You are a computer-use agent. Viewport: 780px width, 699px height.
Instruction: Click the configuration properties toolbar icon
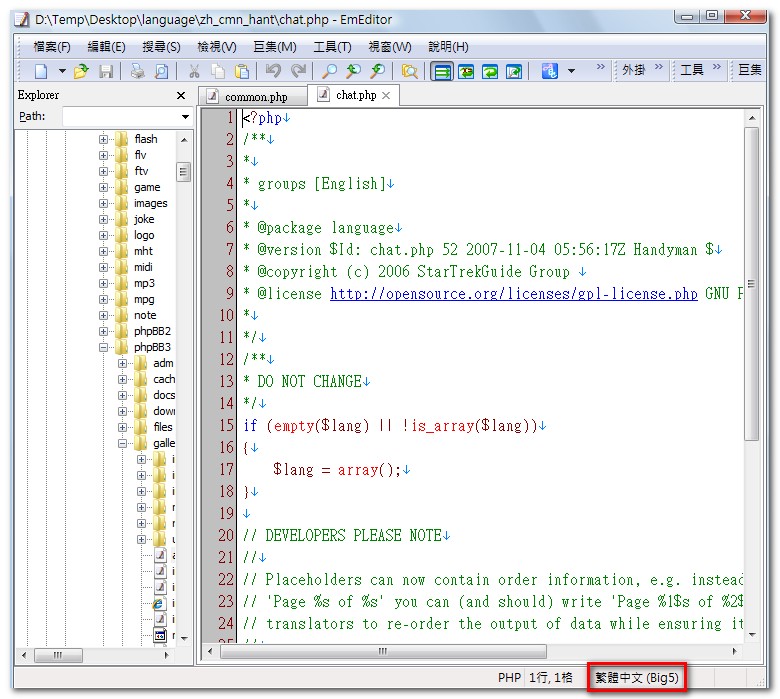pos(550,71)
